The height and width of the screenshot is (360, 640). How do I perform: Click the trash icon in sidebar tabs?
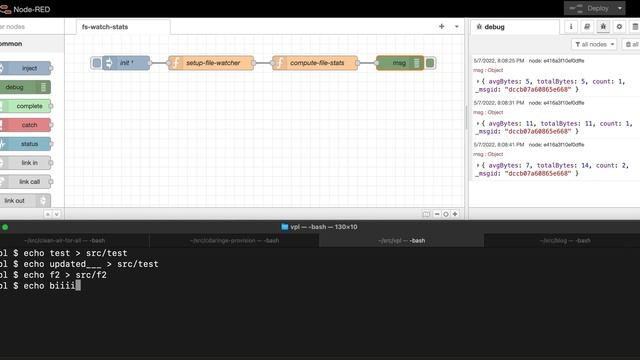(x=635, y=27)
